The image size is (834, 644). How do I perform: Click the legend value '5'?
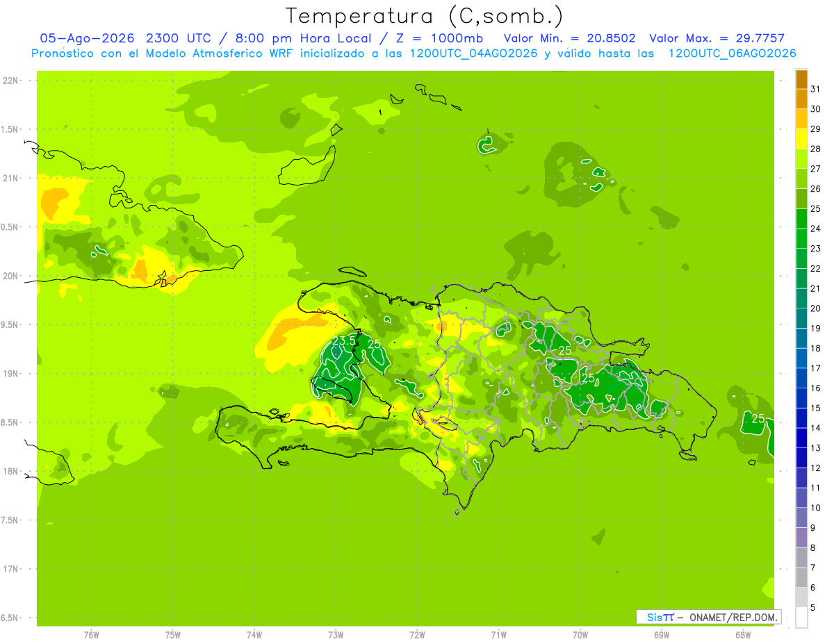pos(813,607)
